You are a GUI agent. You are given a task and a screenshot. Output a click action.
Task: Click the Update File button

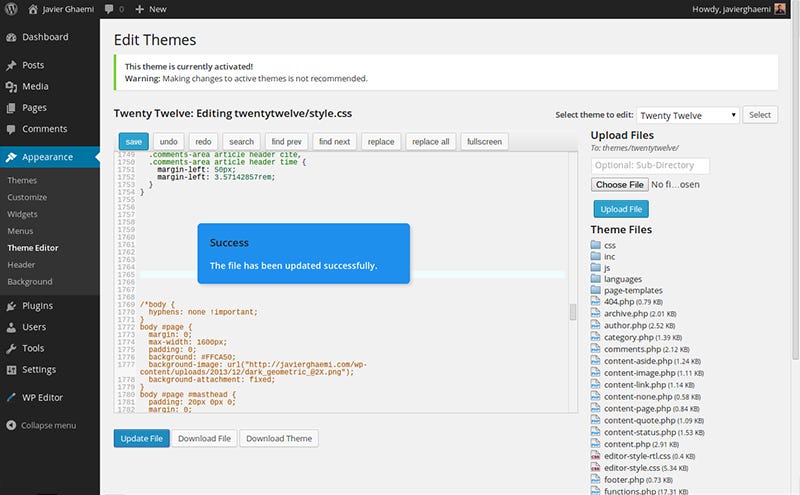tap(141, 438)
